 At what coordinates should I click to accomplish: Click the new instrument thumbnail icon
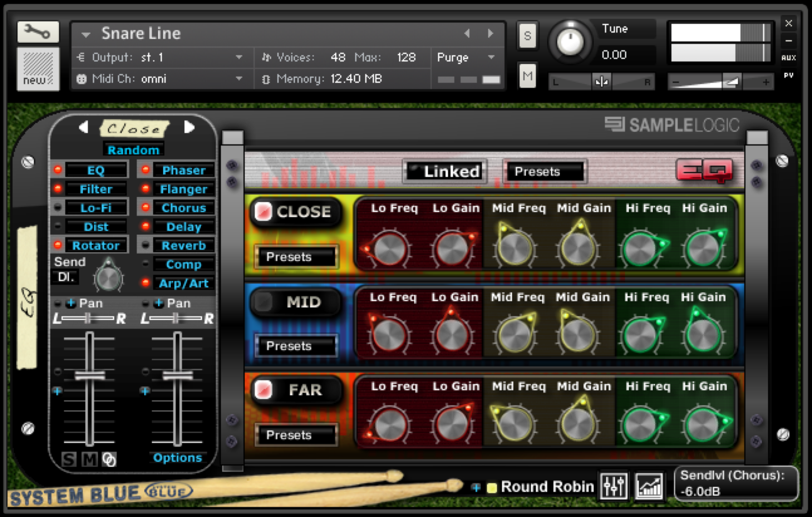click(x=38, y=69)
